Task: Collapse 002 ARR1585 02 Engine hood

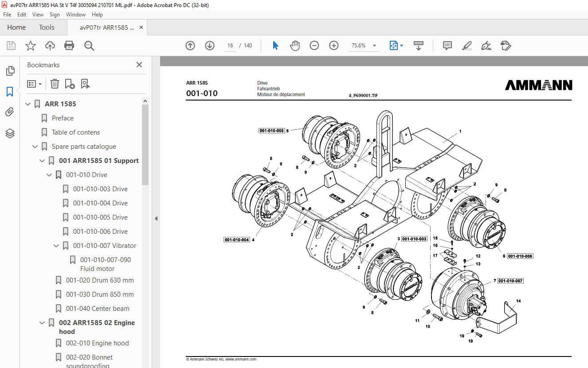Action: tap(42, 323)
